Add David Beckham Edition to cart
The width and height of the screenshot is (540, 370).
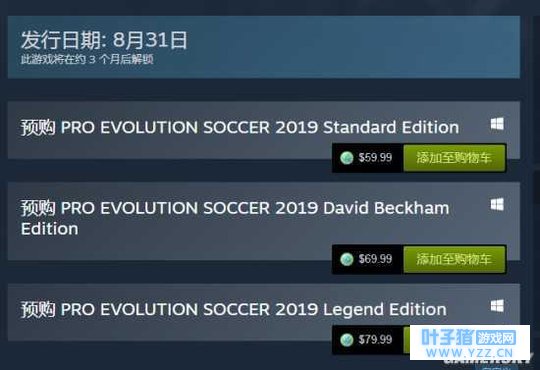(454, 259)
